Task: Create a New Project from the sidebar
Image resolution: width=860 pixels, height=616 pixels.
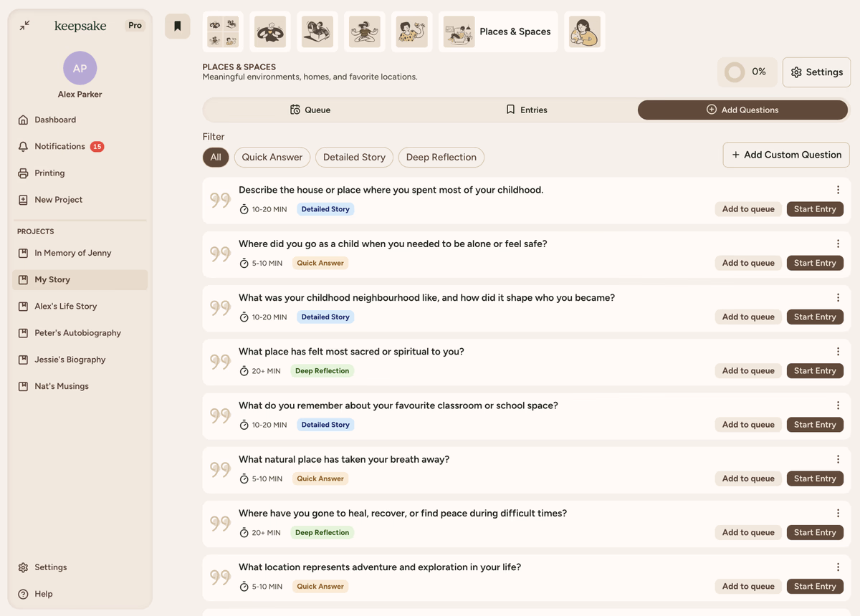Action: coord(58,200)
